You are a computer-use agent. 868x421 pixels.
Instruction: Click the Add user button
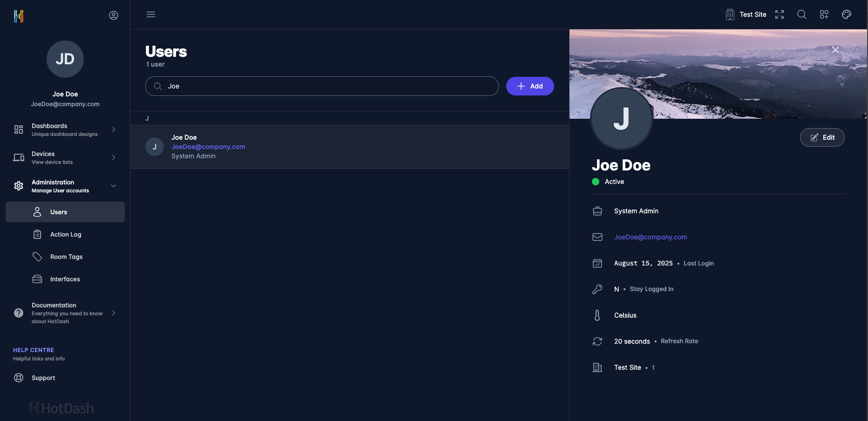(529, 86)
